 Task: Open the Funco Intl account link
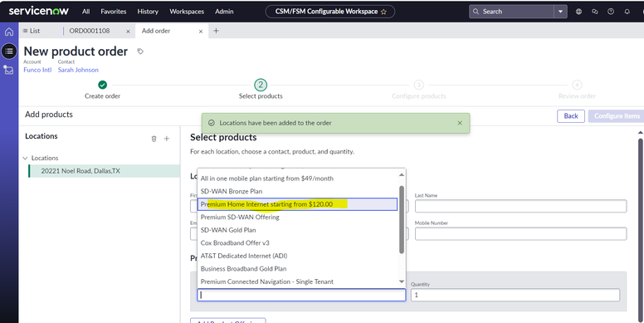coord(37,70)
